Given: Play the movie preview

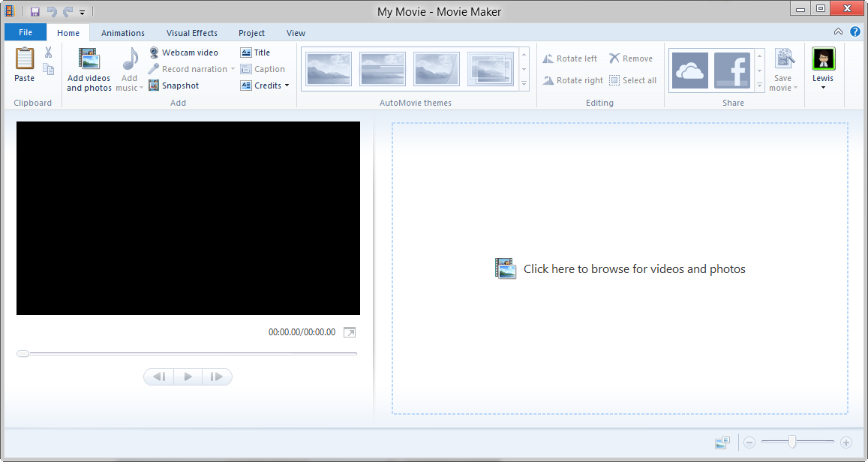Looking at the screenshot, I should click(188, 376).
